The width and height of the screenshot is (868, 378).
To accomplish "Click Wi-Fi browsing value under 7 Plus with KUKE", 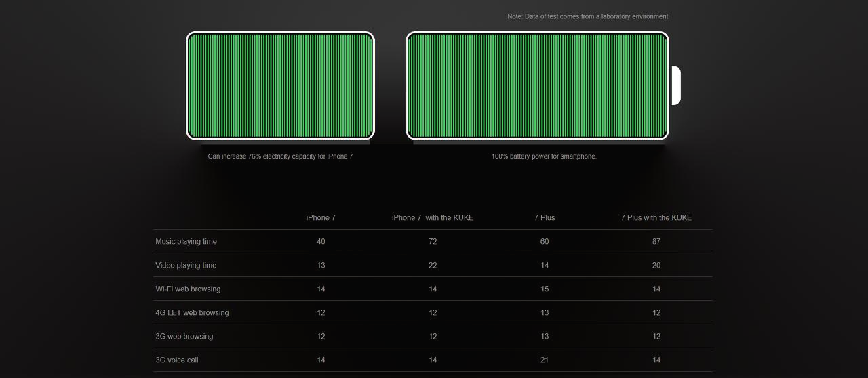I will 656,289.
